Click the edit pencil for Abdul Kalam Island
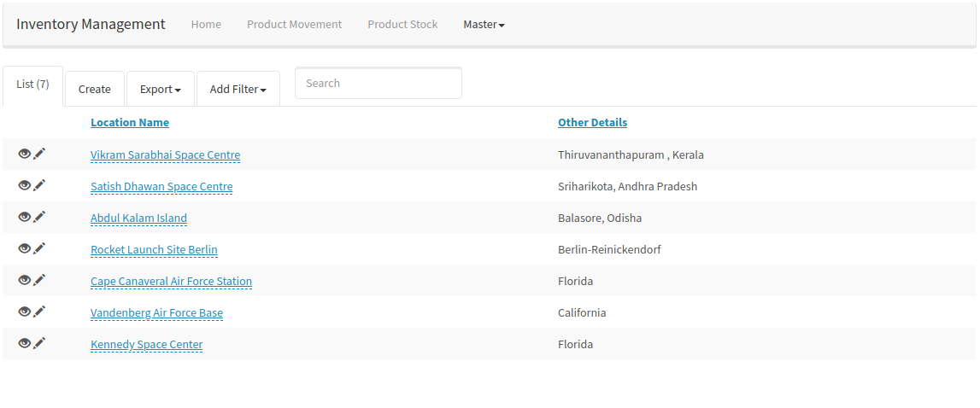This screenshot has height=408, width=980. [39, 217]
